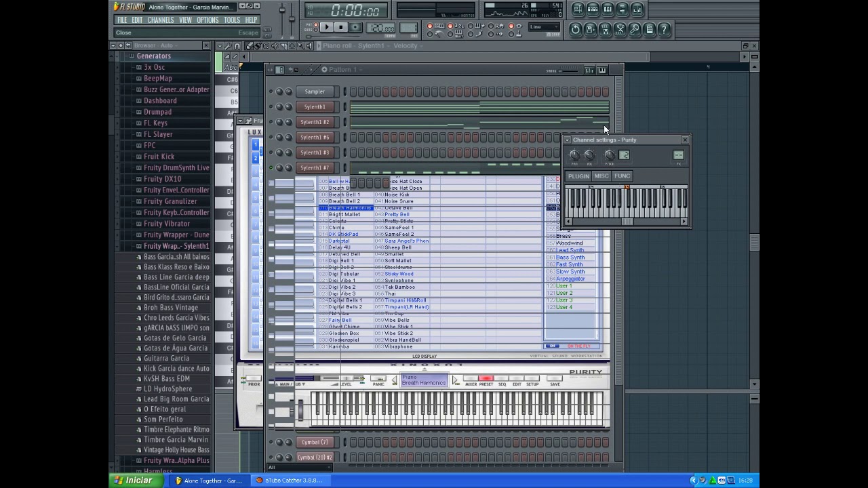868x488 pixels.
Task: Open the Line snap dropdown
Action: tap(545, 27)
